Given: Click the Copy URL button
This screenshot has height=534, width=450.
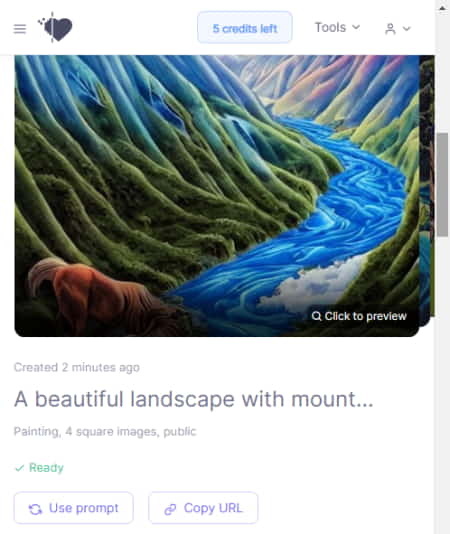Looking at the screenshot, I should click(203, 508).
